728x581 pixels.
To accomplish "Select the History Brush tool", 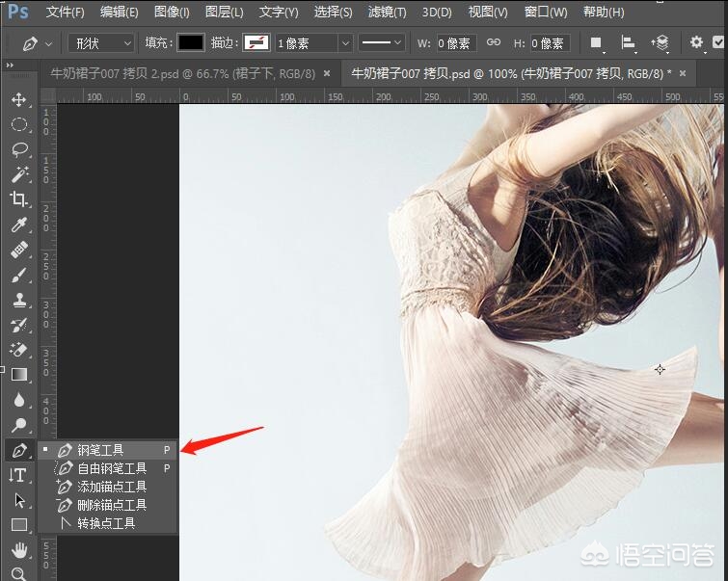I will click(18, 325).
